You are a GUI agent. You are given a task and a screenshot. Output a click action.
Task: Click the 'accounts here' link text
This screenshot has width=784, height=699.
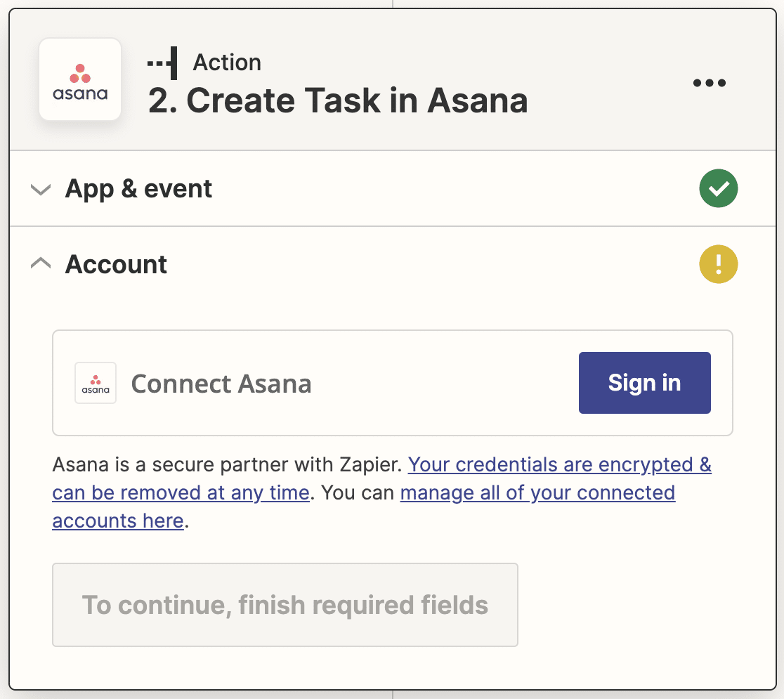pyautogui.click(x=118, y=521)
